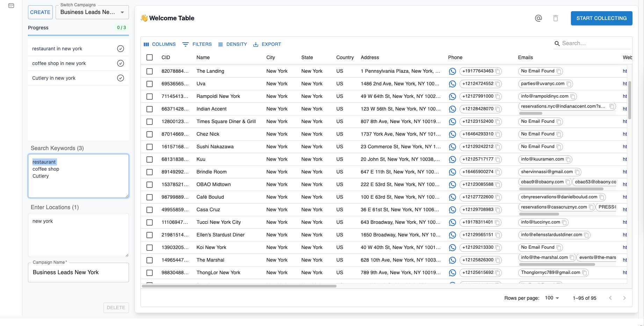Open WhatsApp icon for Kuu row
The height and width of the screenshot is (326, 644).
(453, 160)
